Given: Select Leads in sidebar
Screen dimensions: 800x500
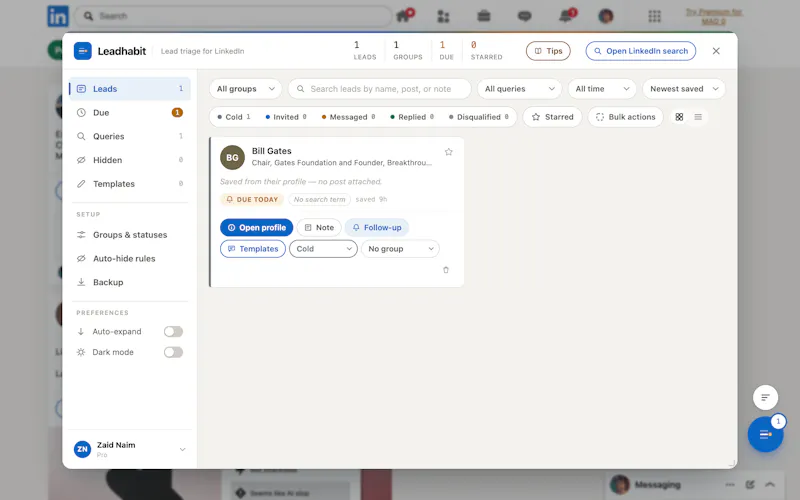Looking at the screenshot, I should coord(130,89).
